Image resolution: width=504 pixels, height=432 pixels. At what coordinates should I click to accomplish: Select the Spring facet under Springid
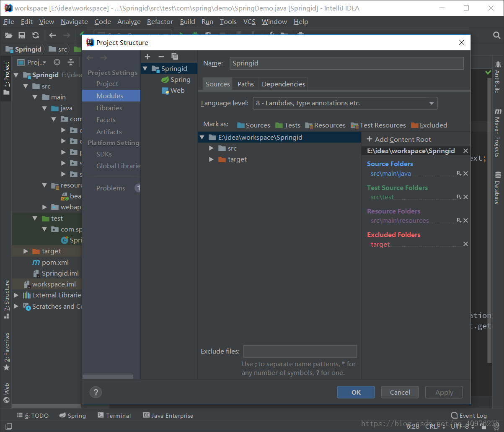point(176,79)
